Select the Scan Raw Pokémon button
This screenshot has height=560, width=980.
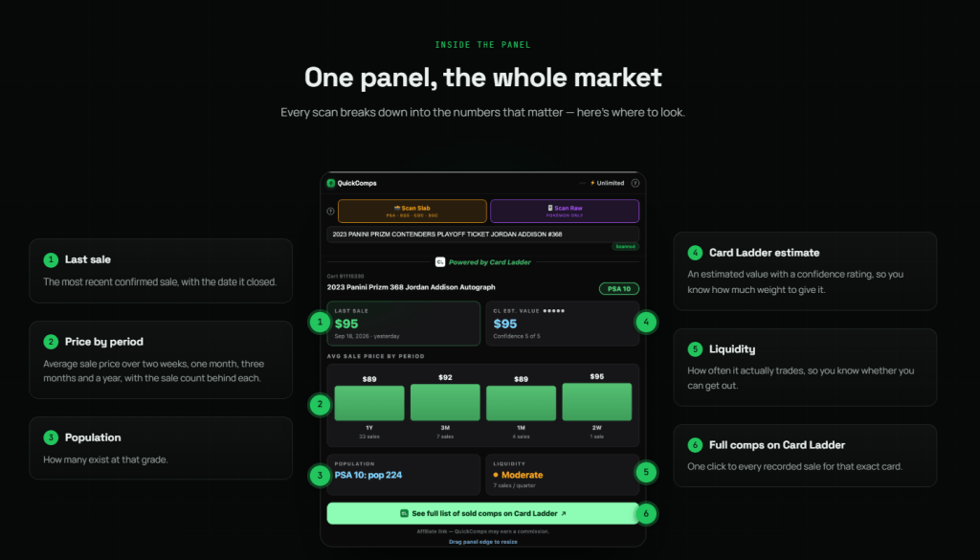pos(565,212)
